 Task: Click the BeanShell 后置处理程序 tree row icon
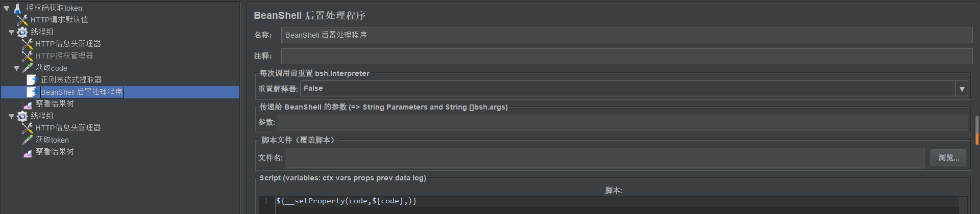[x=32, y=92]
